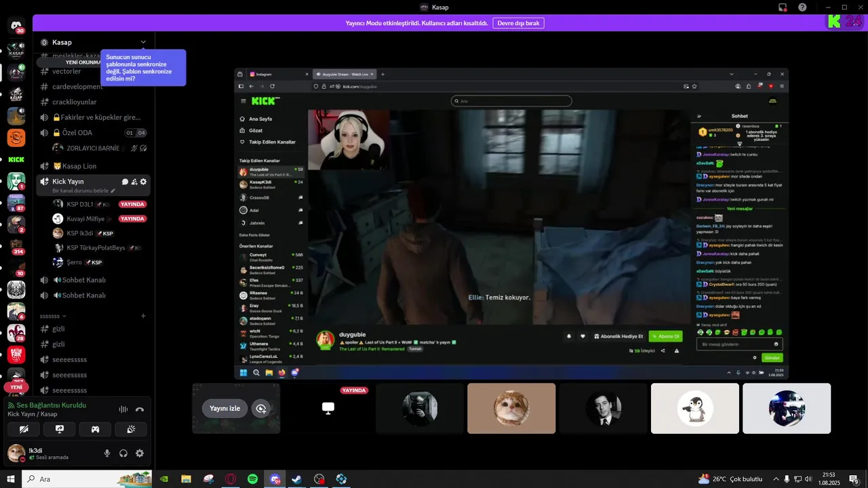Open the orange server icon in the sidebar

[16, 138]
